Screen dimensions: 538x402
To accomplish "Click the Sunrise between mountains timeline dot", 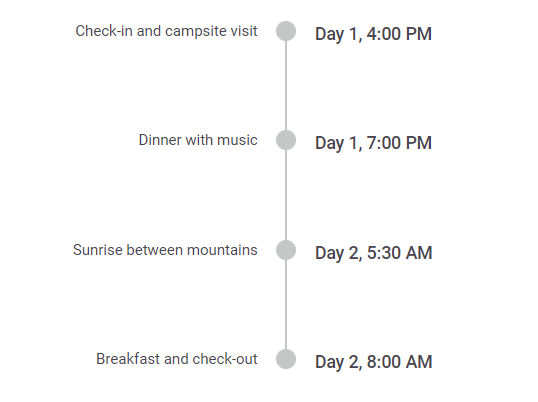I will [x=286, y=250].
